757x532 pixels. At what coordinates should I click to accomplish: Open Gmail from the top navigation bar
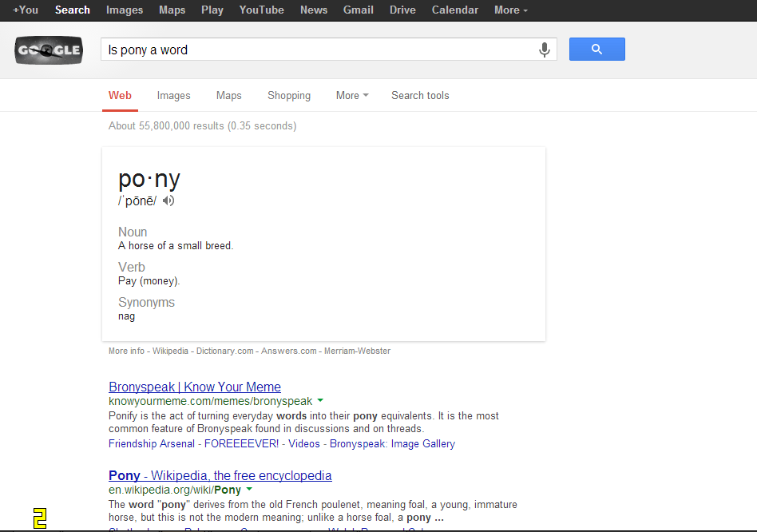coord(359,10)
